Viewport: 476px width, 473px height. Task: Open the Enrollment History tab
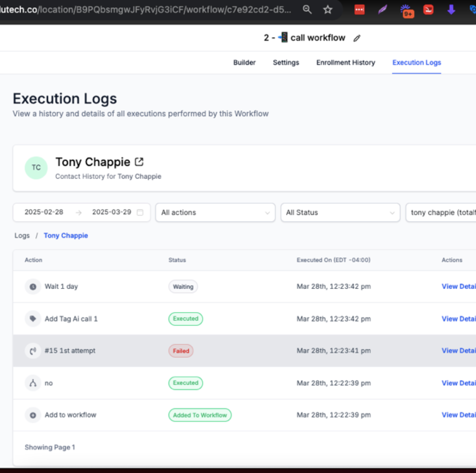tap(345, 63)
